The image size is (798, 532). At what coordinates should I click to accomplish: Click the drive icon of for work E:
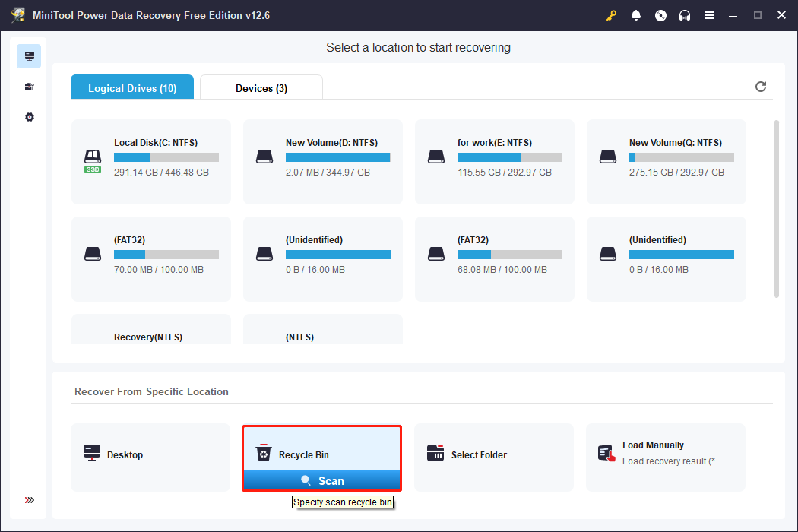pyautogui.click(x=436, y=157)
